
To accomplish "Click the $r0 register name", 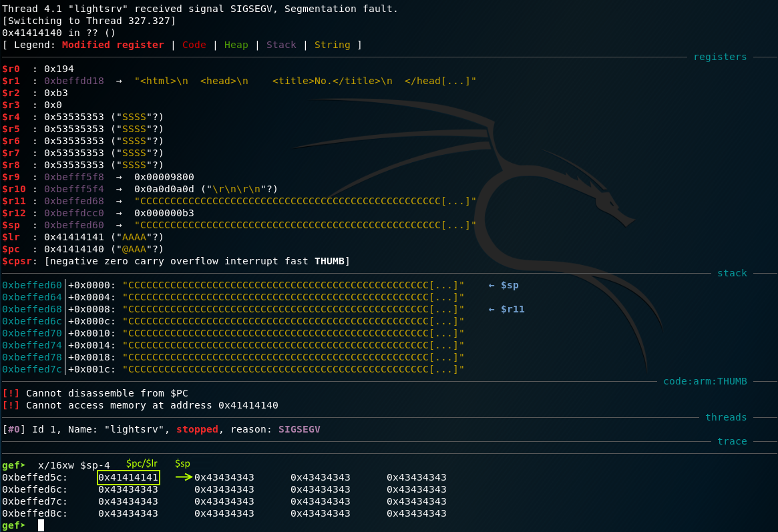I will [x=11, y=69].
